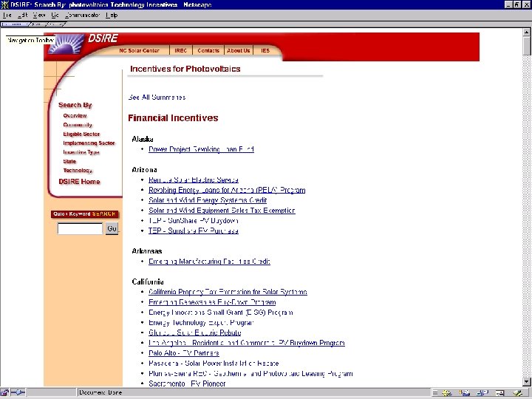Open the Edit menu
The height and width of the screenshot is (399, 532).
pos(22,15)
